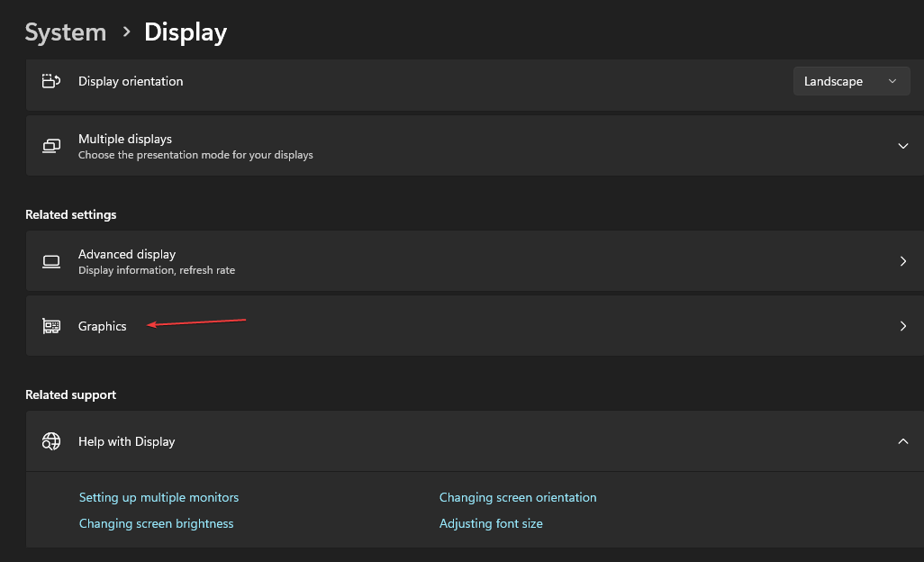924x562 pixels.
Task: Select the Multiple displays monitor icon
Action: click(51, 145)
